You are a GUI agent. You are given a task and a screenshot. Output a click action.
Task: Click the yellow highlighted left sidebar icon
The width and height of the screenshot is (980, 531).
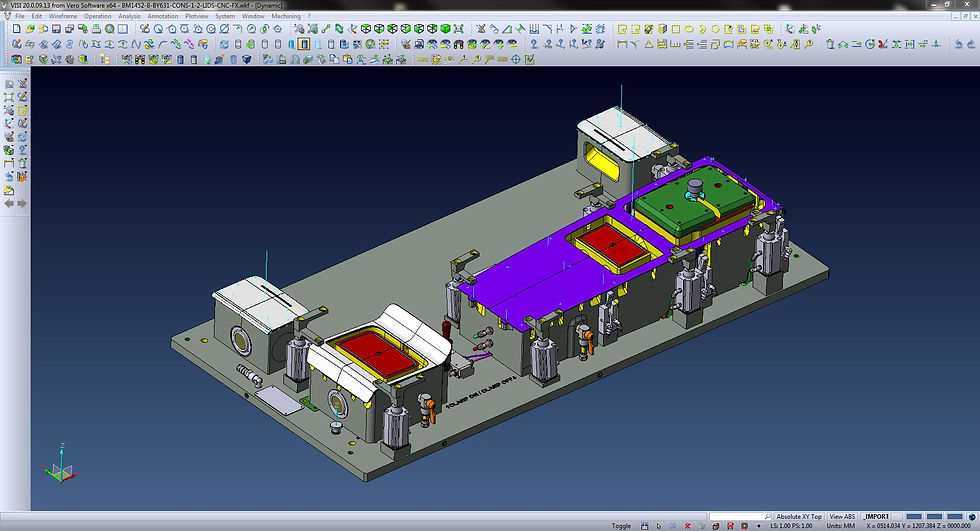pos(22,110)
